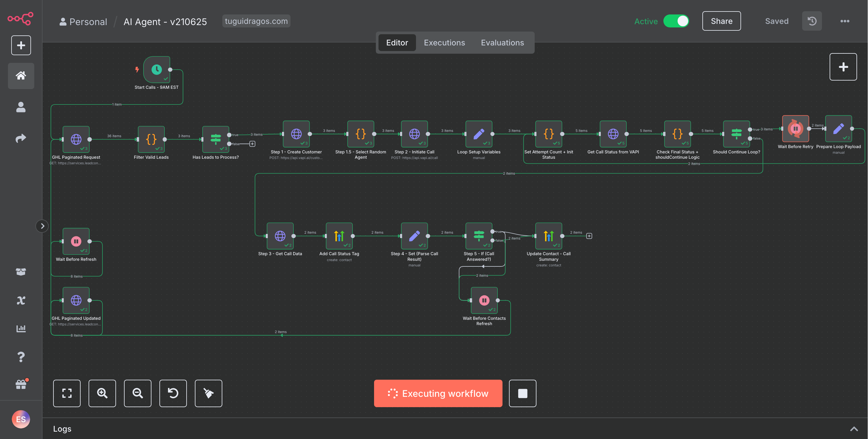868x439 pixels.
Task: Select the Prepare Loop Payload node
Action: pyautogui.click(x=838, y=129)
